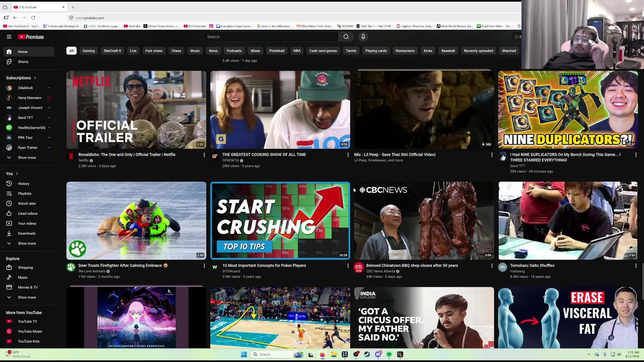Open a new browser tab
Screen dimensions: 644x362
[72, 7]
